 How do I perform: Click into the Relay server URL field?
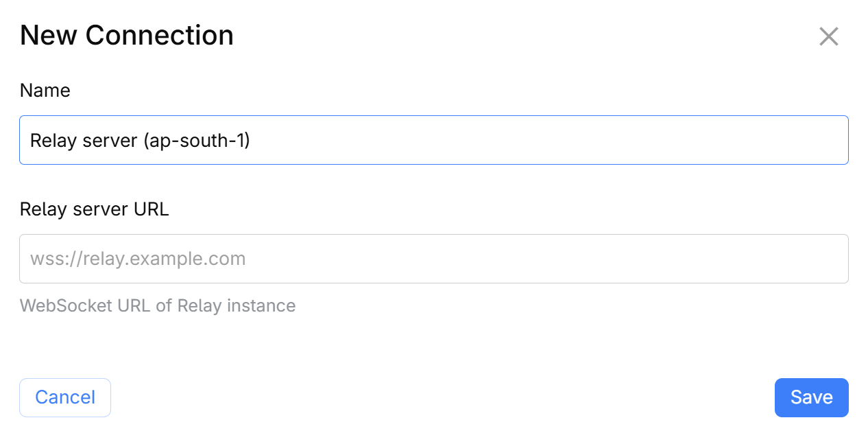pyautogui.click(x=434, y=259)
